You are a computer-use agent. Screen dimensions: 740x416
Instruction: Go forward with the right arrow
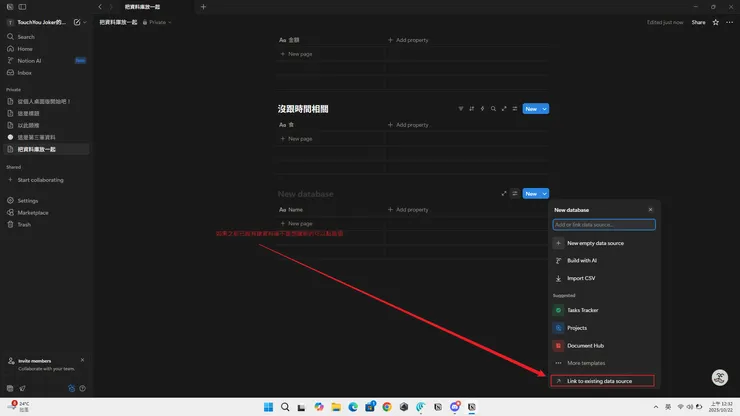coord(111,7)
